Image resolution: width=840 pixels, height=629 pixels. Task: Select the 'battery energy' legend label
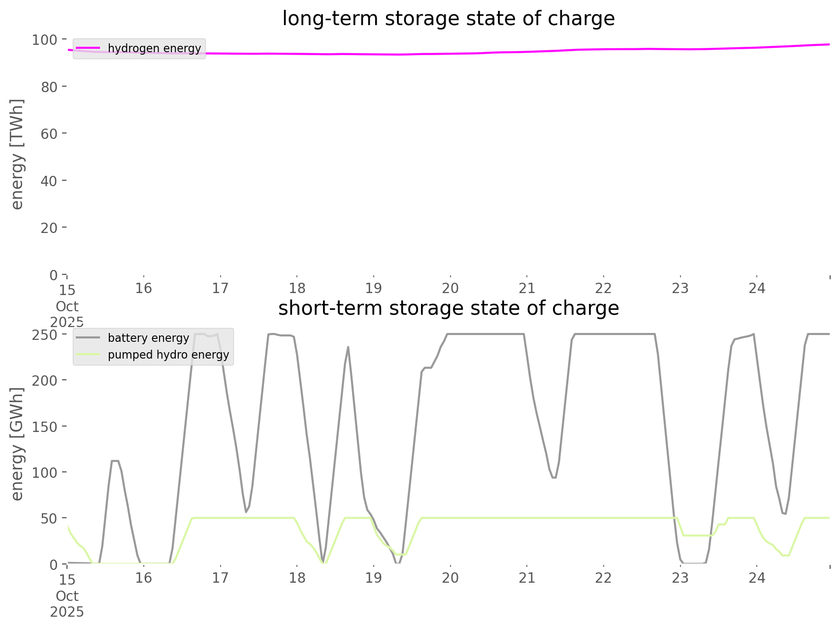(x=148, y=338)
